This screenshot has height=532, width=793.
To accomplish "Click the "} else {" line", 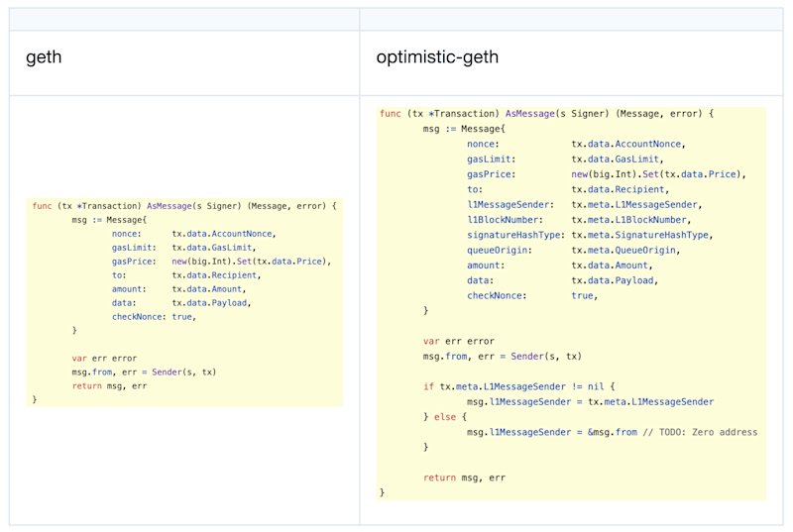I will tap(445, 417).
